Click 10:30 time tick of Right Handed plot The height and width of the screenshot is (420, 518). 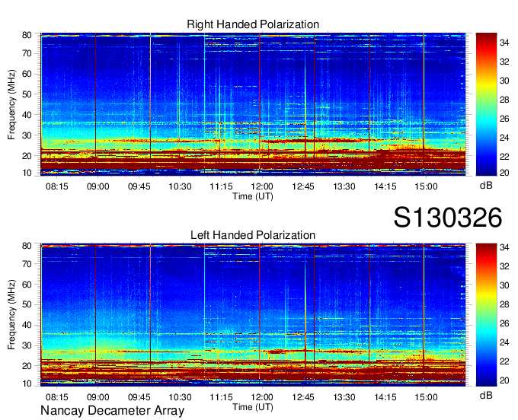[x=180, y=186]
